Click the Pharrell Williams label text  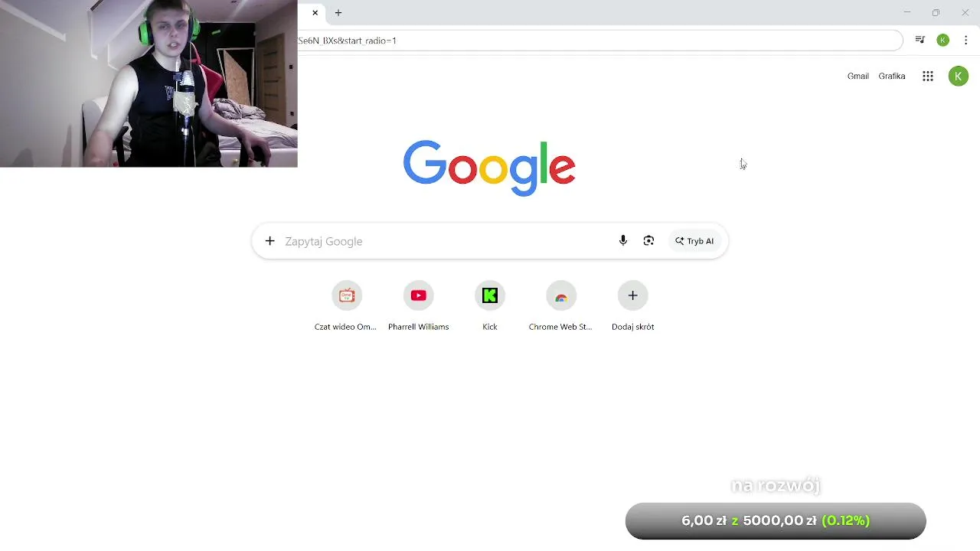tap(418, 327)
